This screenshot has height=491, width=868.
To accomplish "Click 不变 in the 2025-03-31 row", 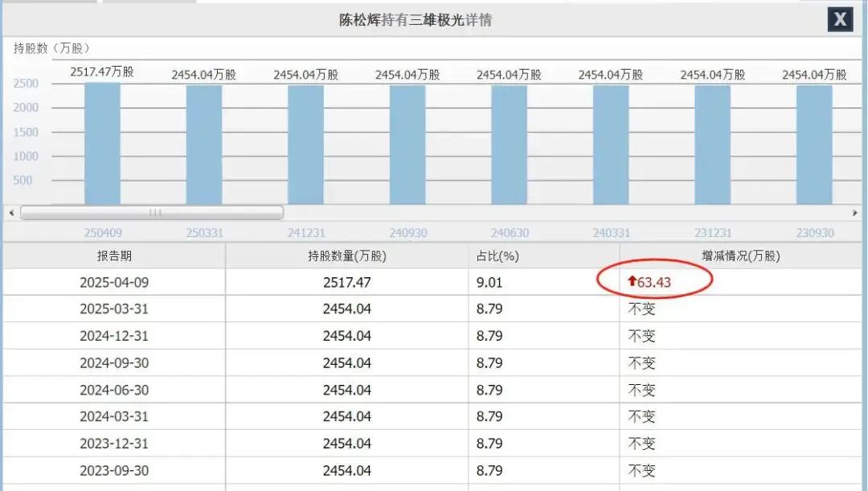I will [x=641, y=309].
